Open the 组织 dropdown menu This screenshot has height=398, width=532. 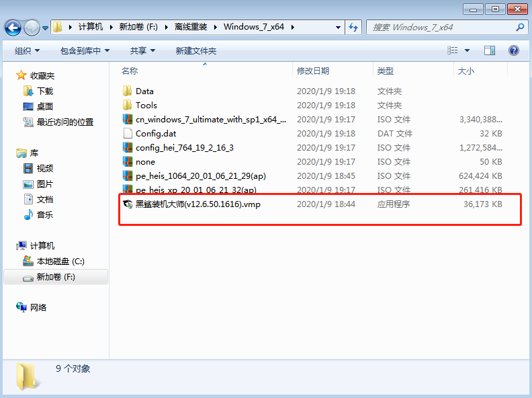pos(27,50)
